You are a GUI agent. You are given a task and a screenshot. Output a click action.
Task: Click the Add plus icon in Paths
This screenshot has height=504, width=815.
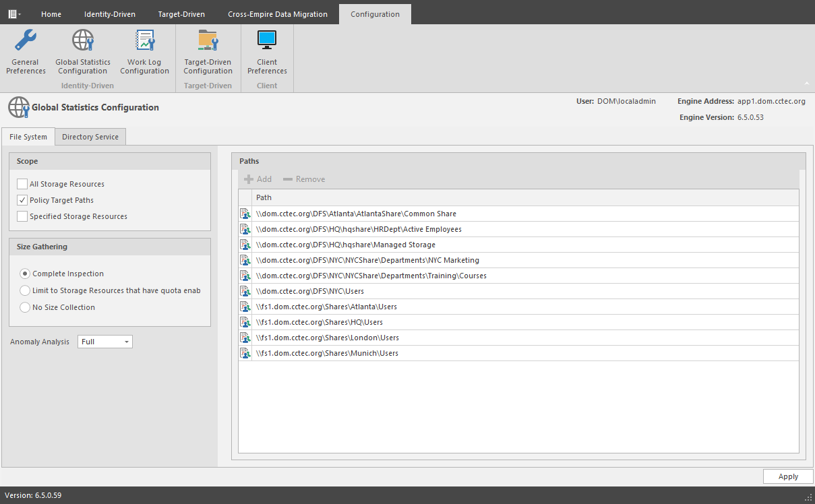pos(249,179)
